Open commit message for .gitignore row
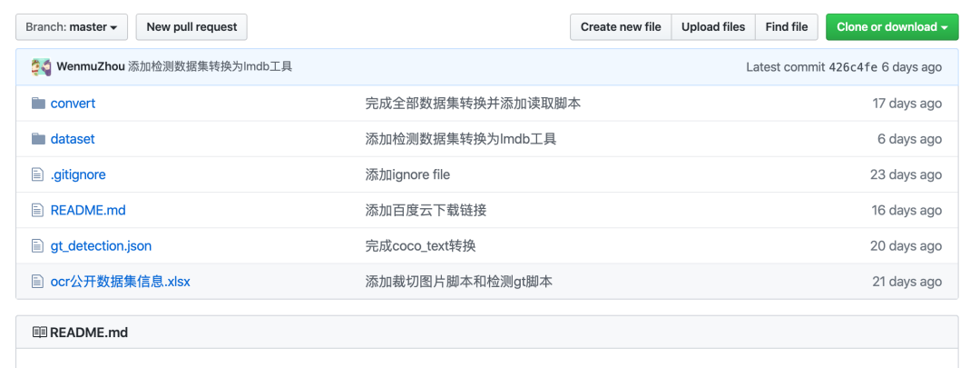The height and width of the screenshot is (368, 980). pyautogui.click(x=407, y=174)
